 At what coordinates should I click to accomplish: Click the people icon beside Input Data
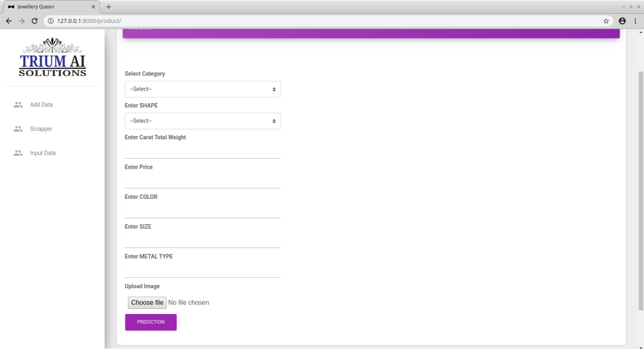(x=18, y=153)
